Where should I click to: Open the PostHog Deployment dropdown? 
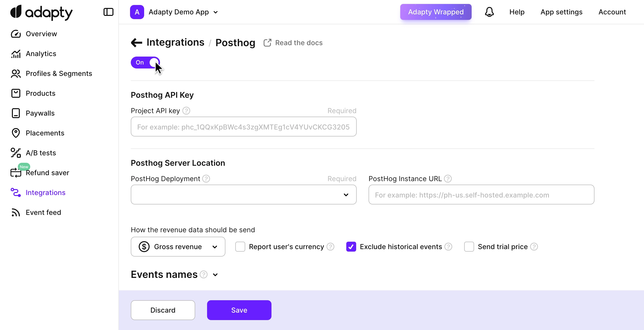click(243, 195)
